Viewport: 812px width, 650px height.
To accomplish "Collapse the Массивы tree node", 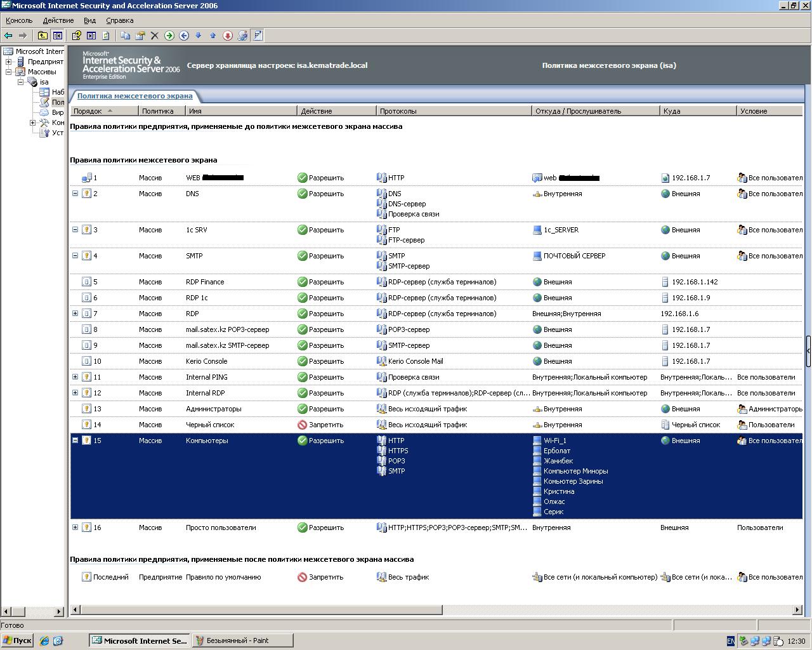I will point(9,72).
